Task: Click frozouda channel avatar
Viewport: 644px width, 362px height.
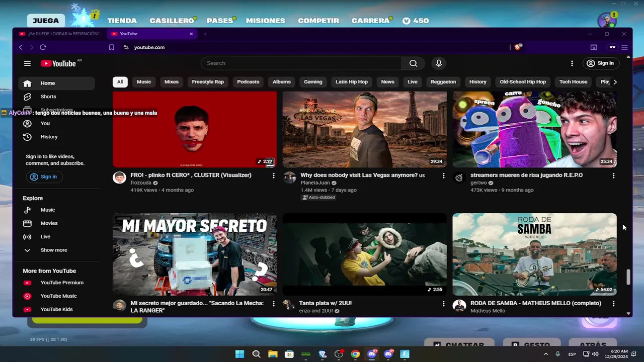Action: [119, 177]
